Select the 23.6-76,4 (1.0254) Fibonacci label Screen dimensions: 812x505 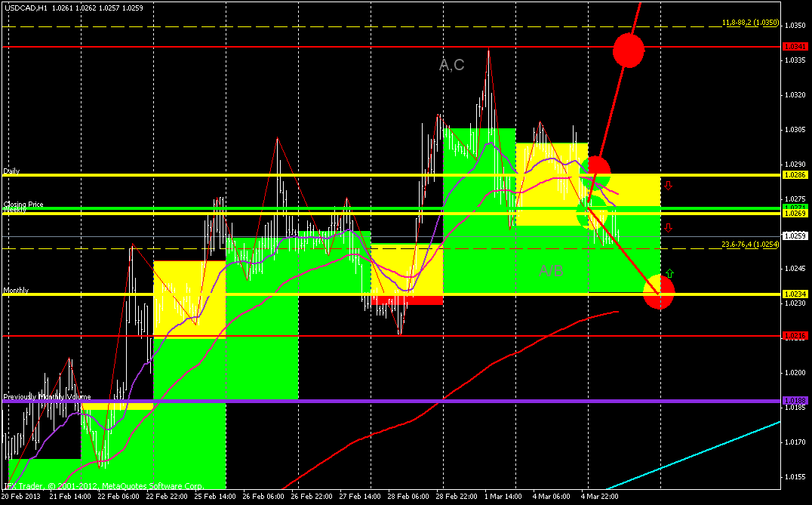pyautogui.click(x=750, y=245)
